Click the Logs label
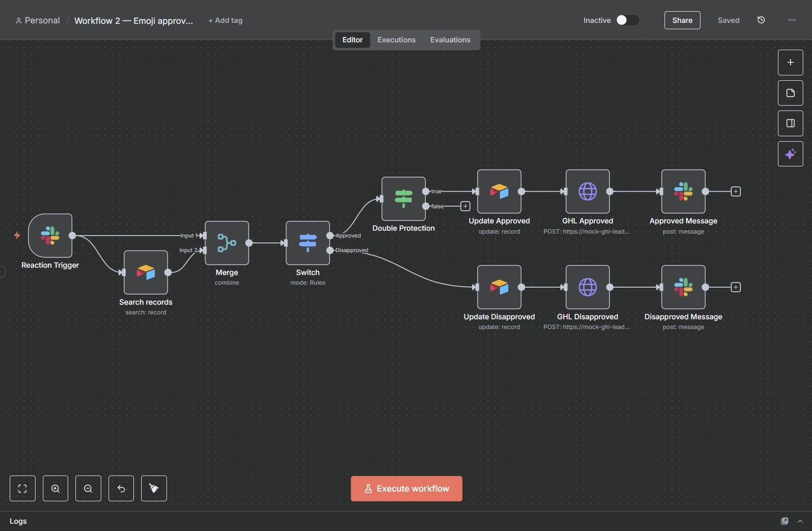Image resolution: width=812 pixels, height=531 pixels. pos(18,521)
